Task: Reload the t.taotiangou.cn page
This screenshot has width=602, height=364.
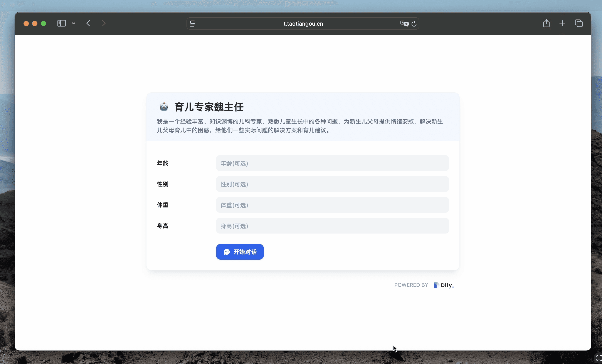Action: (414, 23)
